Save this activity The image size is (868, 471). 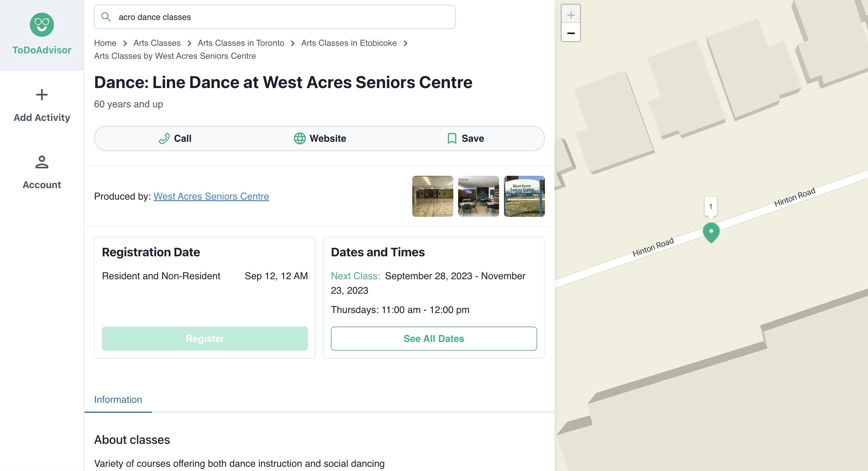[x=466, y=139]
